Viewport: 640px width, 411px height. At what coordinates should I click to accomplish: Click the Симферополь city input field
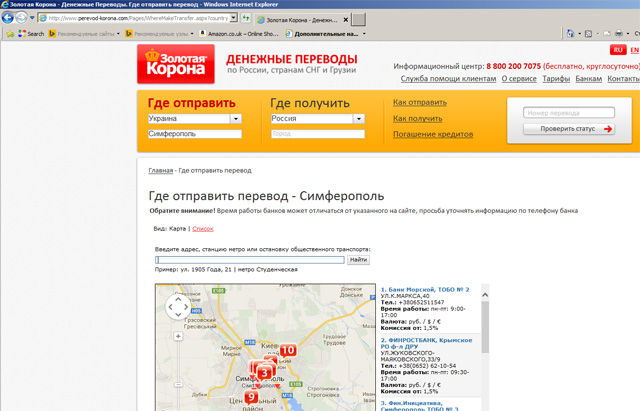pos(195,134)
